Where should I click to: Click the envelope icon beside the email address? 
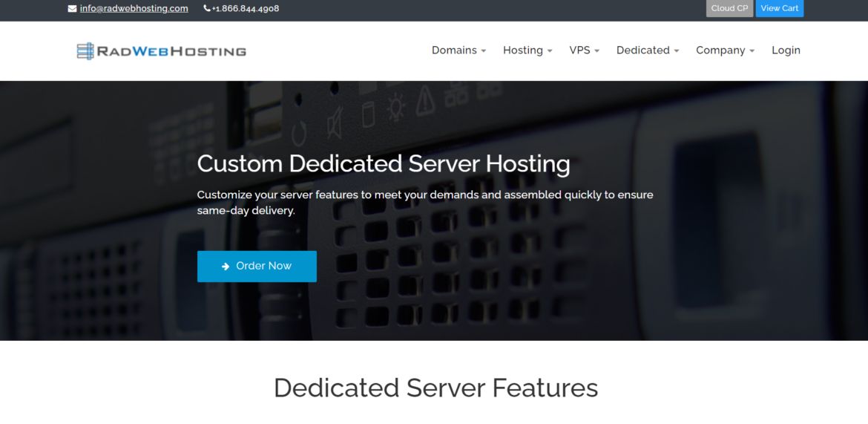coord(72,9)
